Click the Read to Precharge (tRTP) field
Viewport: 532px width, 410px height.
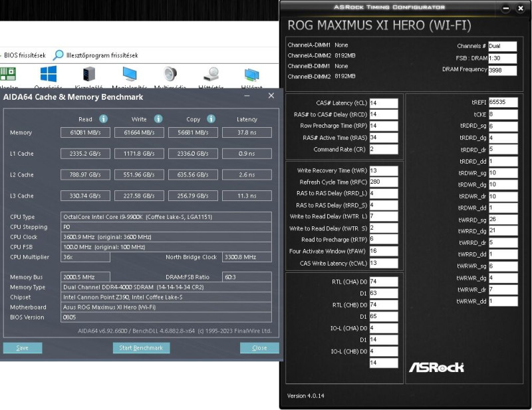tap(384, 240)
